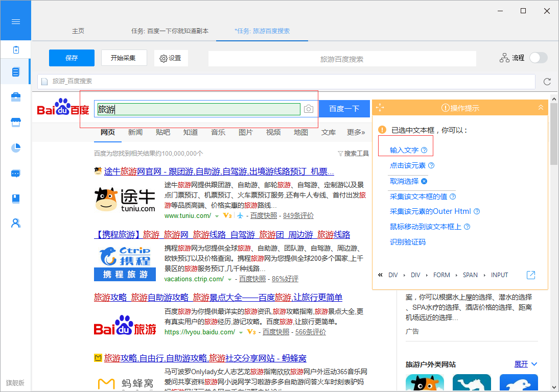The image size is (559, 392).
Task: Select the 音乐 Baidu tab
Action: pos(218,132)
